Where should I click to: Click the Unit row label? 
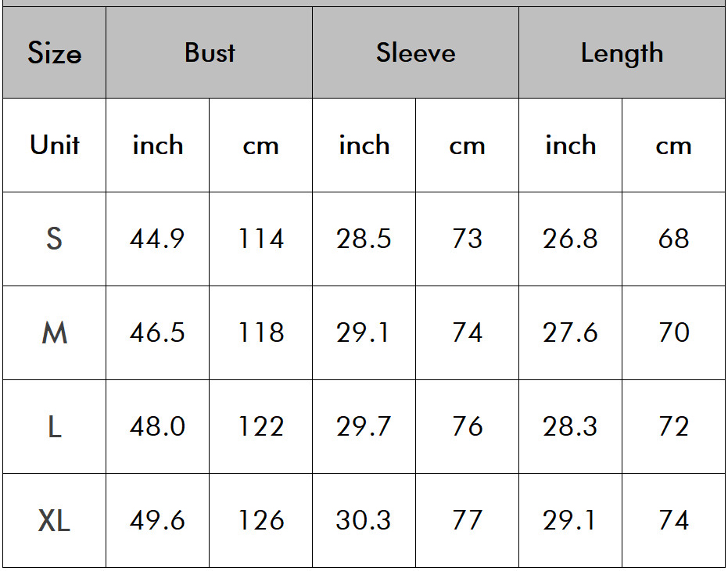(54, 145)
